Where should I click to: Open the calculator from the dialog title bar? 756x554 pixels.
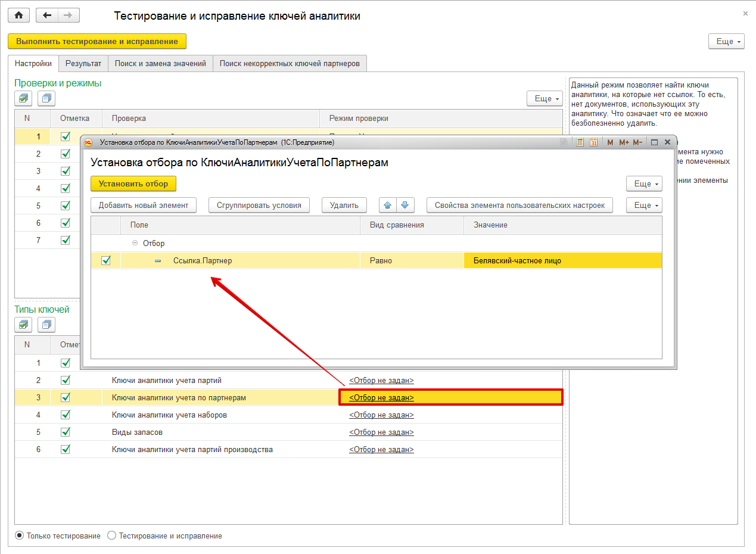click(580, 142)
